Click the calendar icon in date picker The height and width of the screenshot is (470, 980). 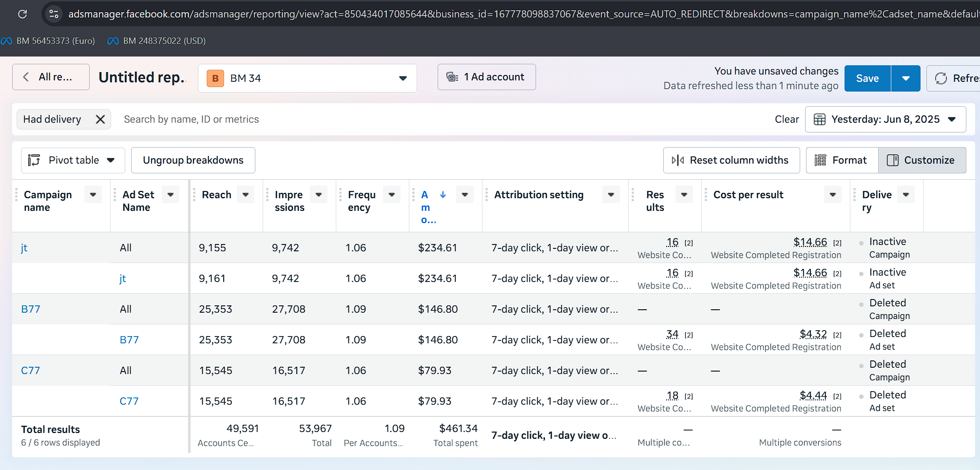click(820, 119)
